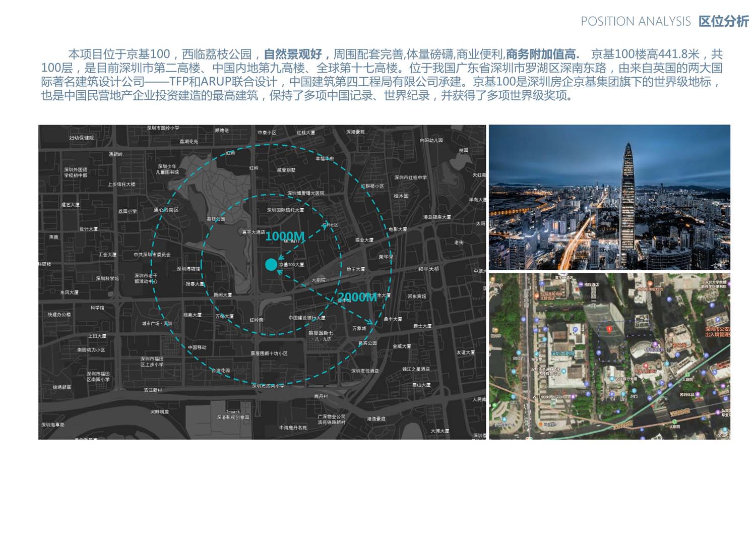Click the 地王大厦 label on the dark map
Image resolution: width=756 pixels, height=535 pixels.
(356, 269)
